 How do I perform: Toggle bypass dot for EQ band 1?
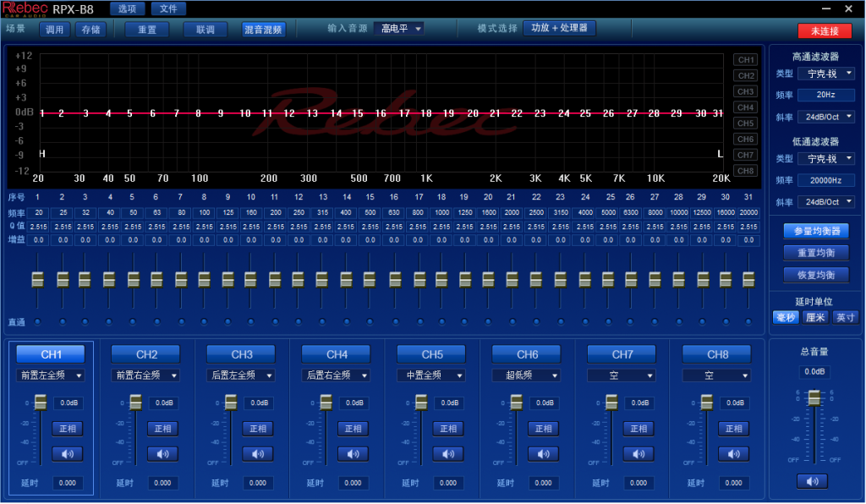click(x=37, y=322)
